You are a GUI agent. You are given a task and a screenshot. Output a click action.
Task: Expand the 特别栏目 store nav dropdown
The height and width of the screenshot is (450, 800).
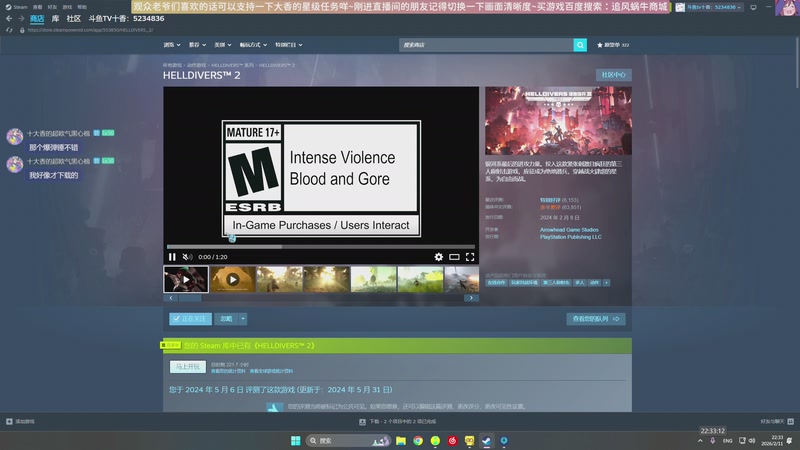coord(288,45)
